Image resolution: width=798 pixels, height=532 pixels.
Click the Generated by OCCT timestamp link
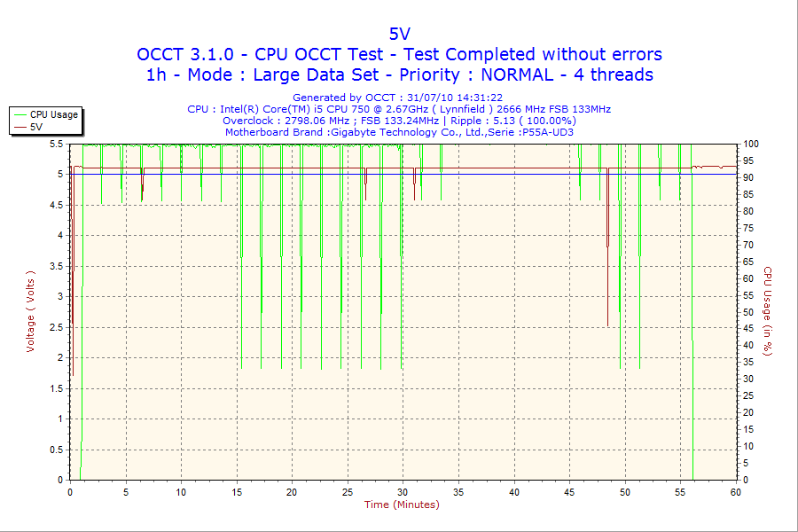pyautogui.click(x=399, y=98)
